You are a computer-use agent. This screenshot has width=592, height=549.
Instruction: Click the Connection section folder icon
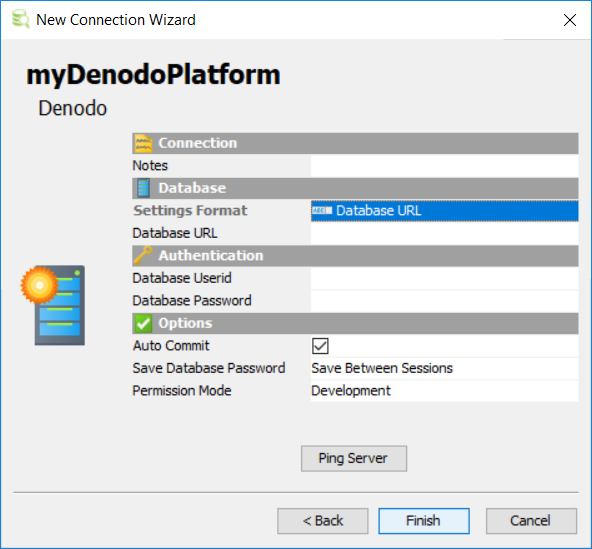pos(143,143)
